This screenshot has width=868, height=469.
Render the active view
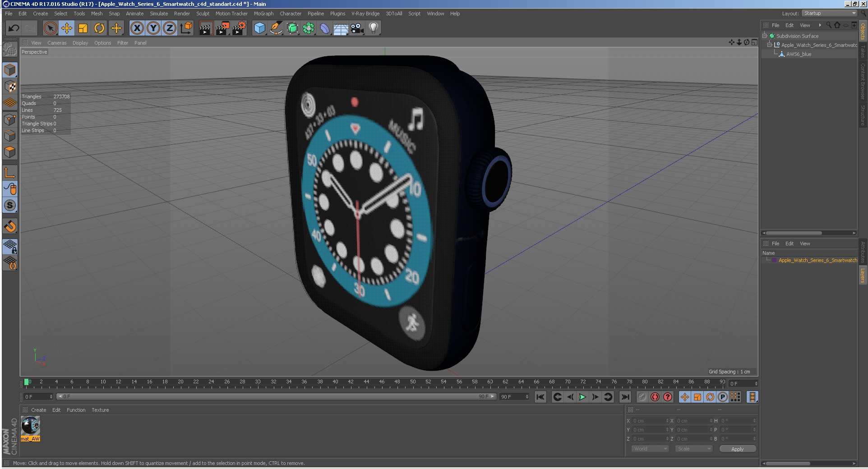206,28
